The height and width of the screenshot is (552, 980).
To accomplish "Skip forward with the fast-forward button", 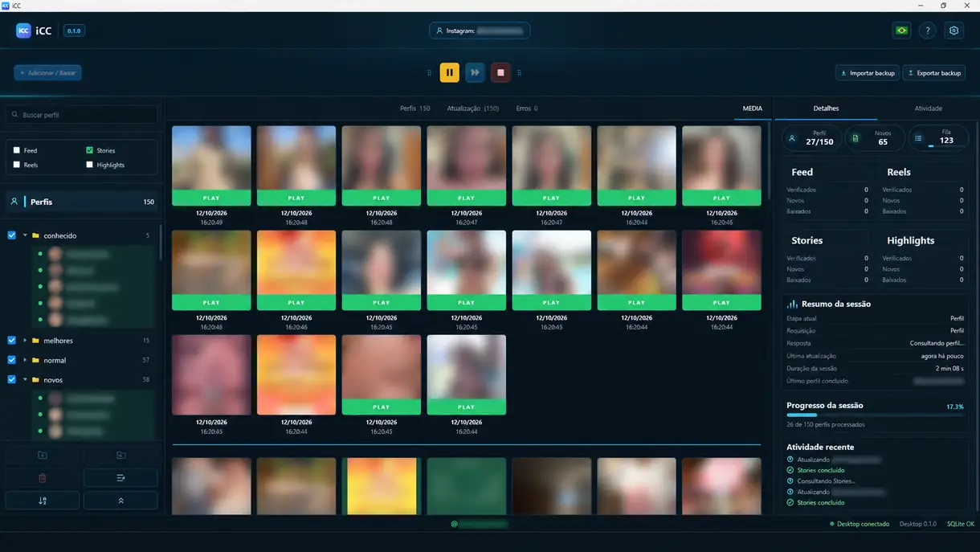I will click(x=475, y=72).
